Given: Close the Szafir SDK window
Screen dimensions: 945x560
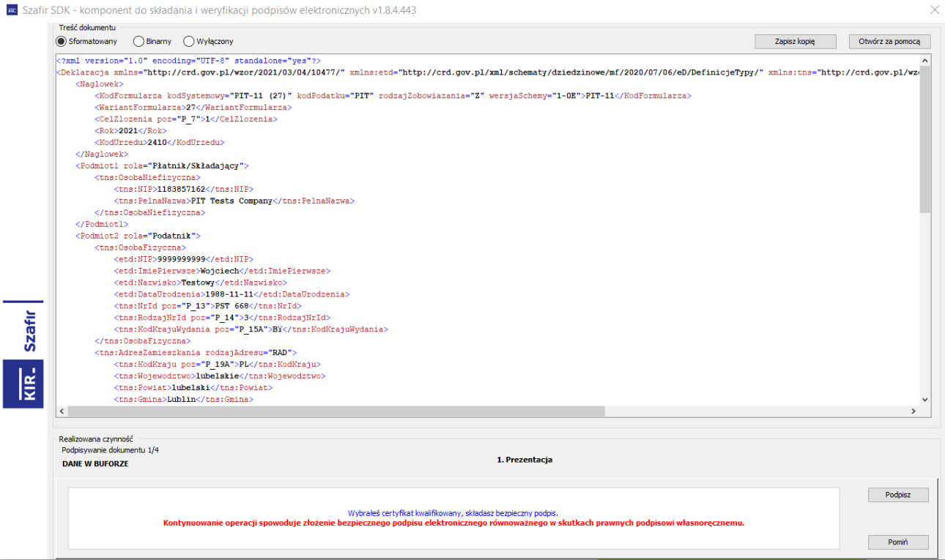Looking at the screenshot, I should coord(934,10).
